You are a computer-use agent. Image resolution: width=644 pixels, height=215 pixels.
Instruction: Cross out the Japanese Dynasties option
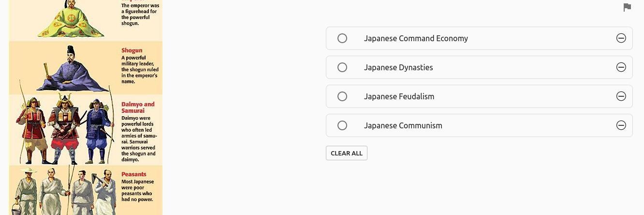[621, 67]
